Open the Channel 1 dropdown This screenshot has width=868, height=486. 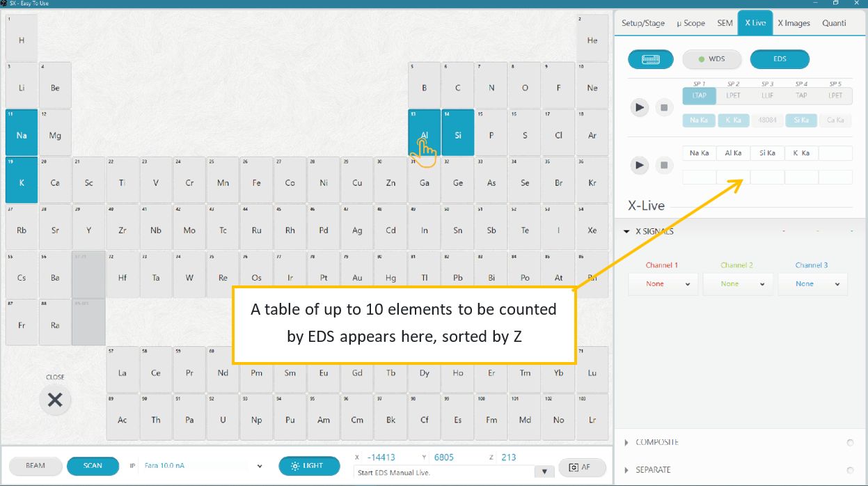tap(662, 284)
